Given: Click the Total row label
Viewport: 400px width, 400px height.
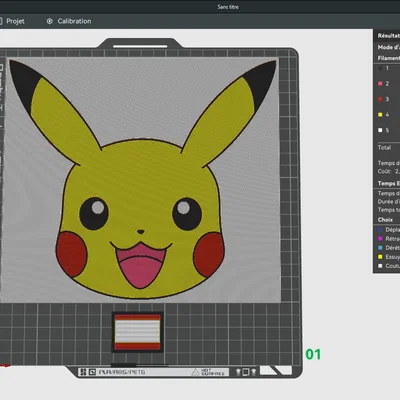Looking at the screenshot, I should click(384, 147).
